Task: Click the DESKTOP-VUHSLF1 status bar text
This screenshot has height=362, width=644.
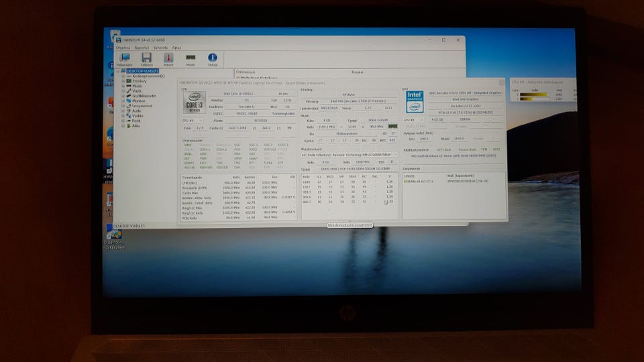Action: click(129, 226)
